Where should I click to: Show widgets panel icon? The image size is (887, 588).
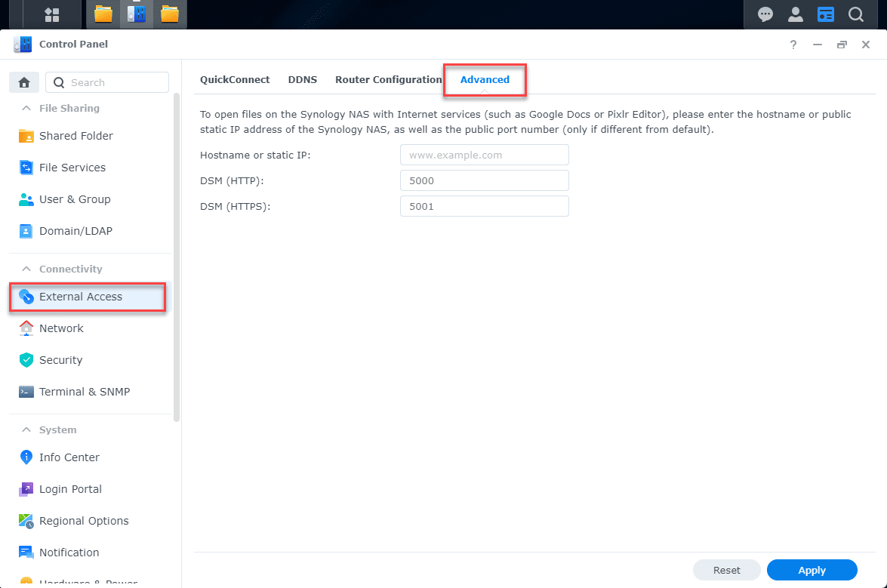[x=826, y=14]
